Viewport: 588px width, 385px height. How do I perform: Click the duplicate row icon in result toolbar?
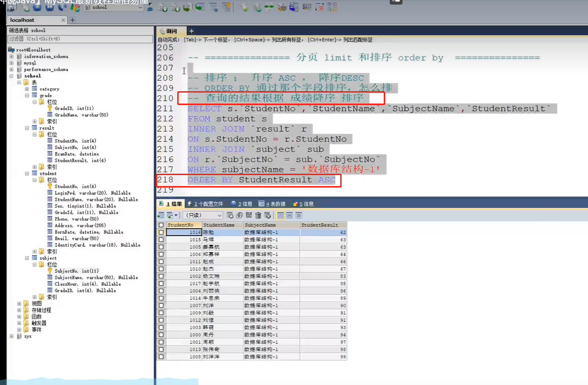click(240, 214)
